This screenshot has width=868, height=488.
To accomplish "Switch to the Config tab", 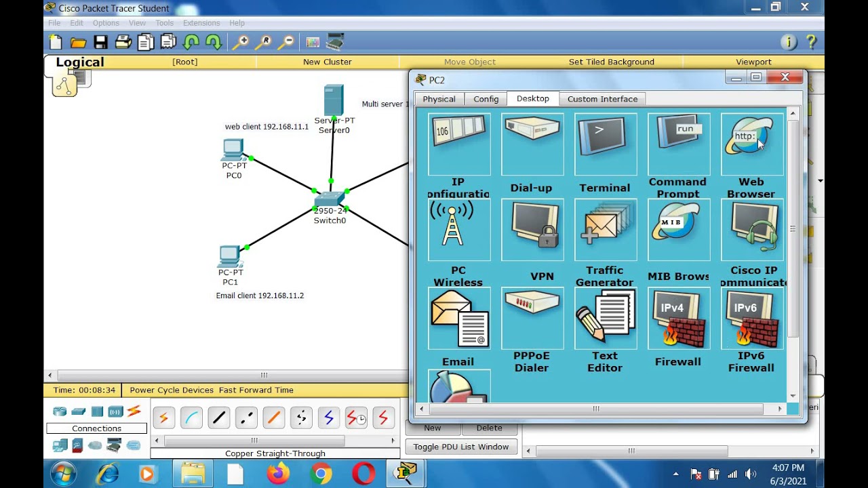I will [486, 99].
